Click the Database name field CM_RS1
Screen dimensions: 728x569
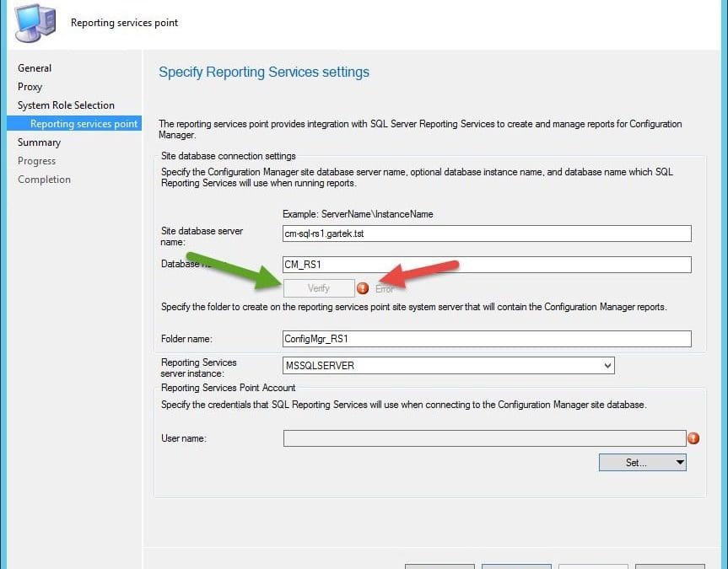[x=487, y=265]
